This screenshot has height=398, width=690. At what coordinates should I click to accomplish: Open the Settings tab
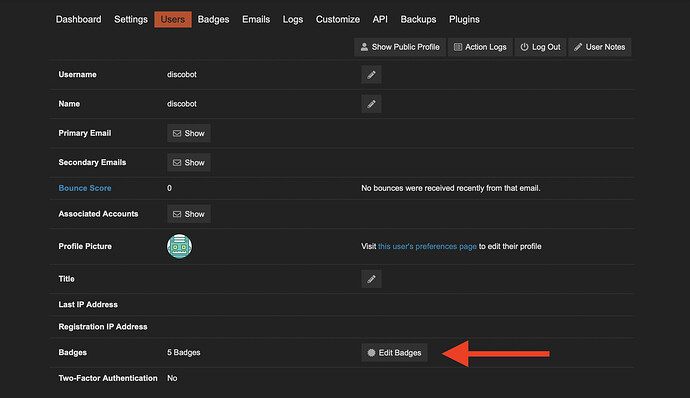(x=131, y=19)
